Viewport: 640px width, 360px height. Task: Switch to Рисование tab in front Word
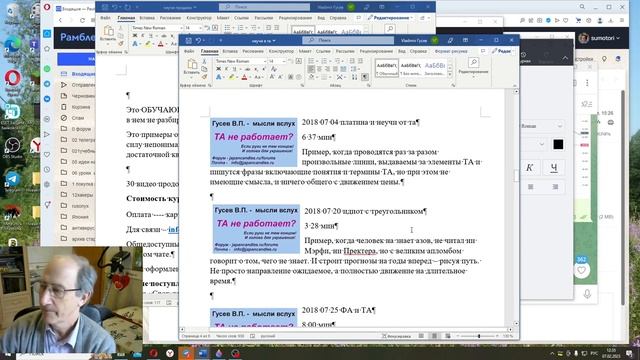click(253, 51)
